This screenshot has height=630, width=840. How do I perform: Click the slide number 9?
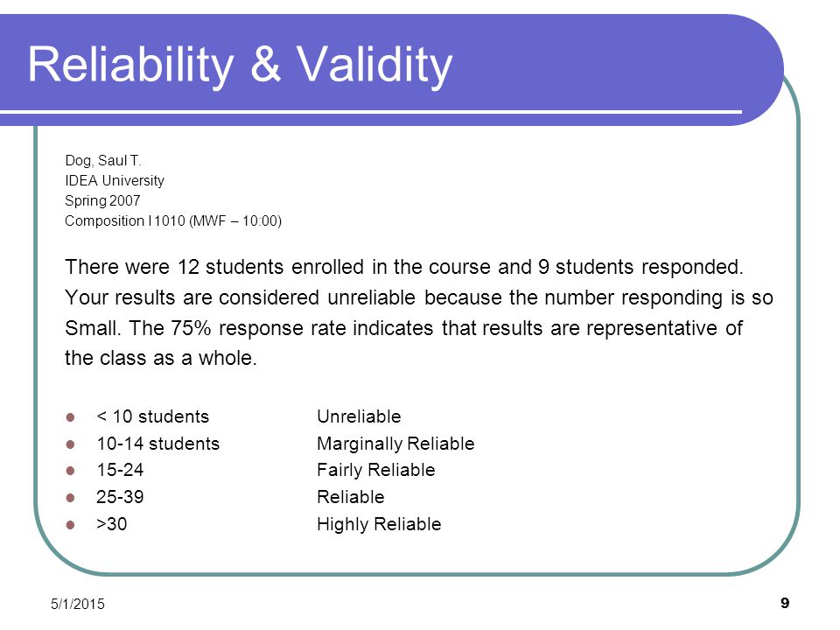(785, 603)
